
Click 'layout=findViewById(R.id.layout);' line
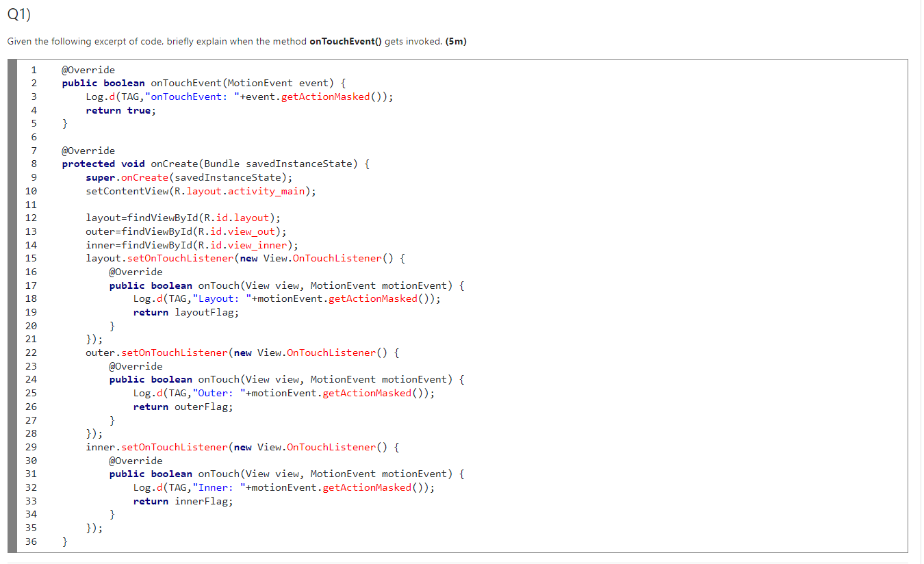coord(183,218)
